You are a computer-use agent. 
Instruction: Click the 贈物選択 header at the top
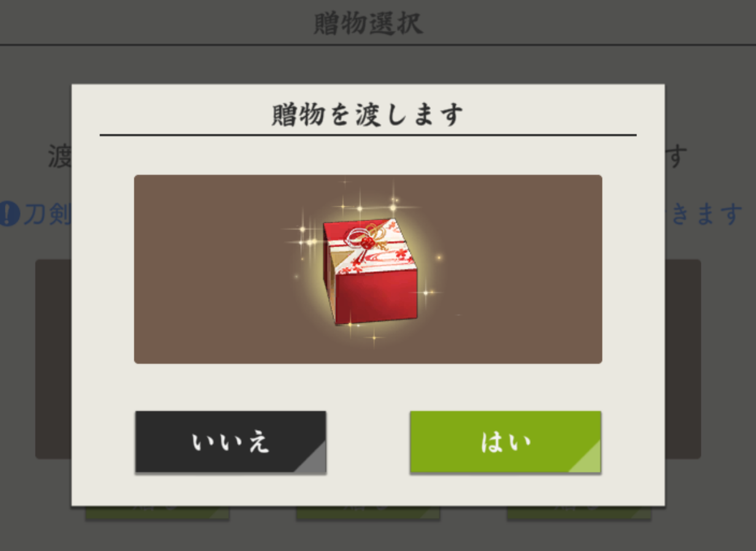coord(368,25)
